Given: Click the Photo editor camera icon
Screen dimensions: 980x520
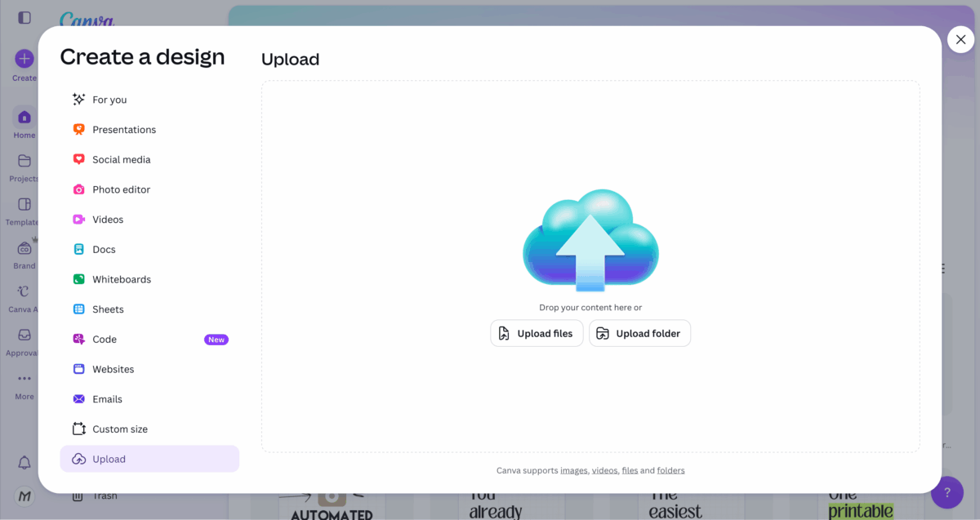Looking at the screenshot, I should point(79,189).
